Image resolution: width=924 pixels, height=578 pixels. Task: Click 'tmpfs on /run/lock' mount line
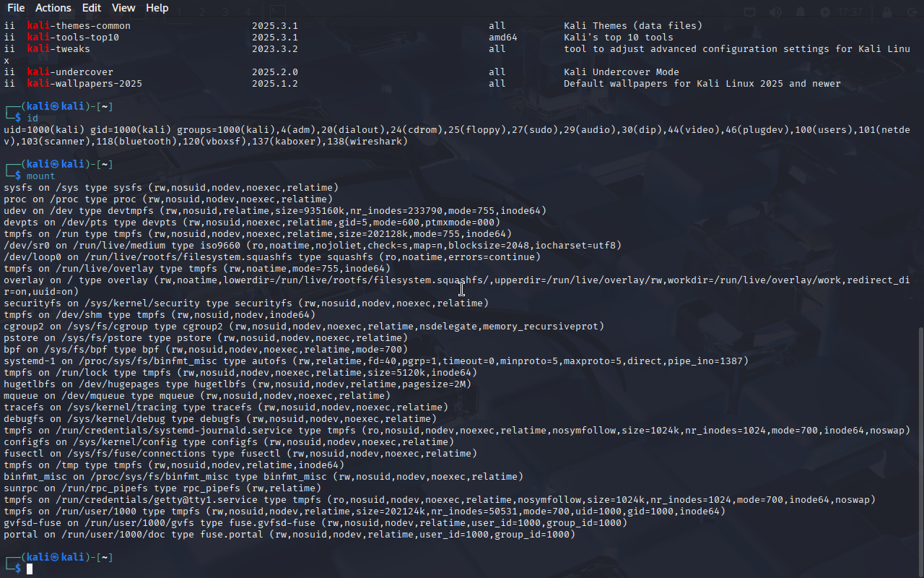[x=240, y=373]
